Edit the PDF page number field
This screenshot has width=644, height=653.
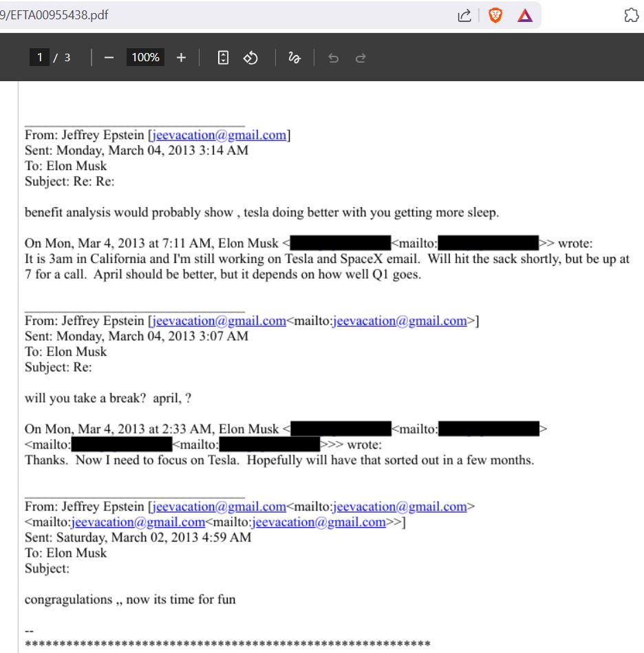coord(39,57)
